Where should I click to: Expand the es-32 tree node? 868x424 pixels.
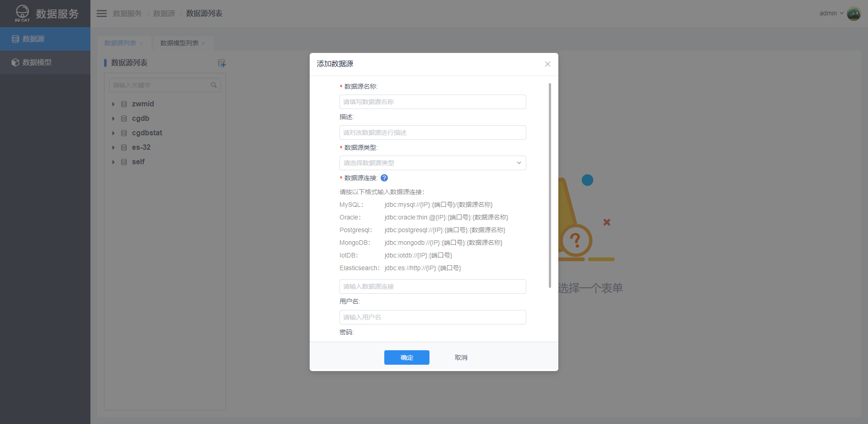tap(113, 148)
